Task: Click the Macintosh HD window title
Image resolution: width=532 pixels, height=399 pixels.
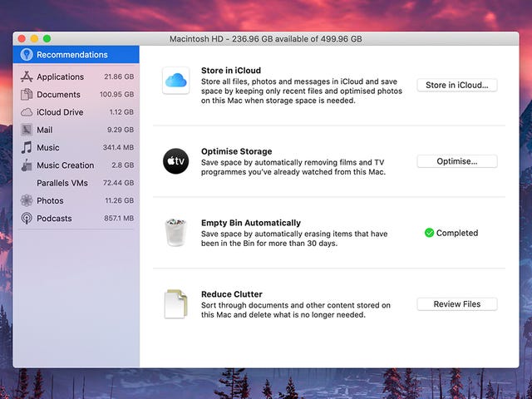Action: [266, 39]
